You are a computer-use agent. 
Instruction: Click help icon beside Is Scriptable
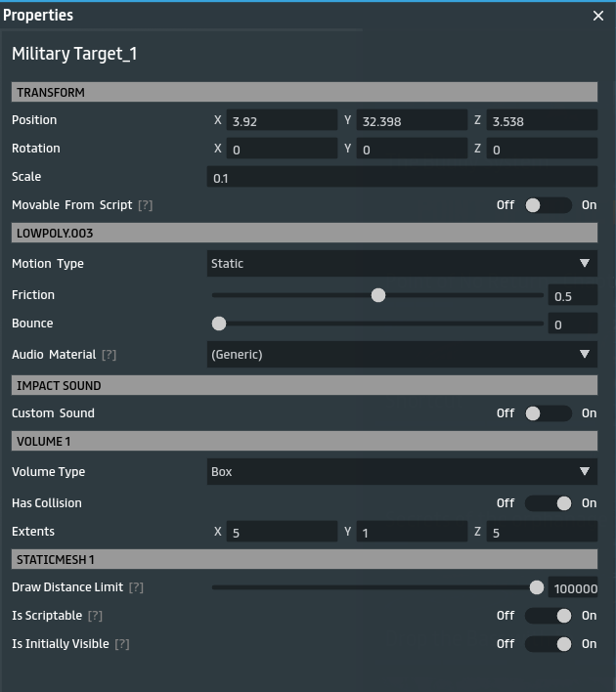coord(95,616)
